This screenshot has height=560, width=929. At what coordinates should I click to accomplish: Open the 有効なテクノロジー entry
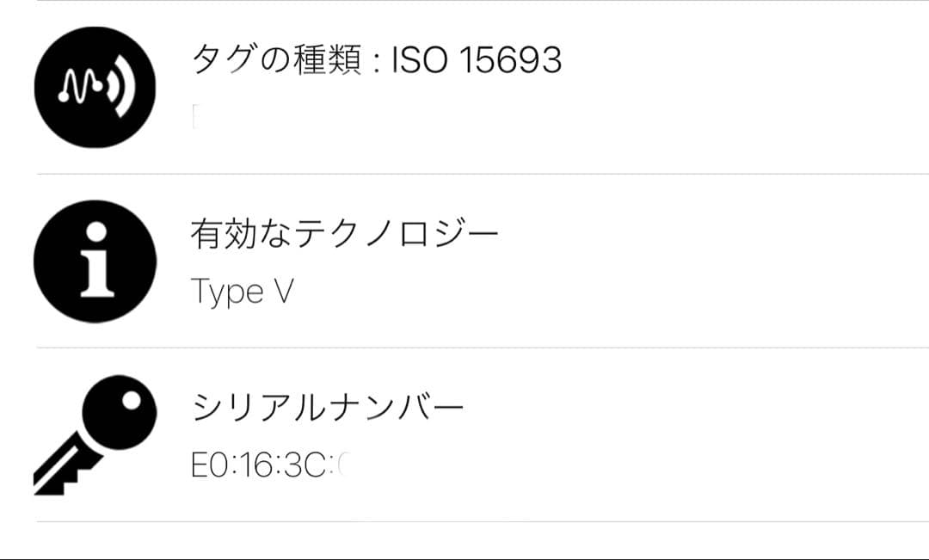344,234
